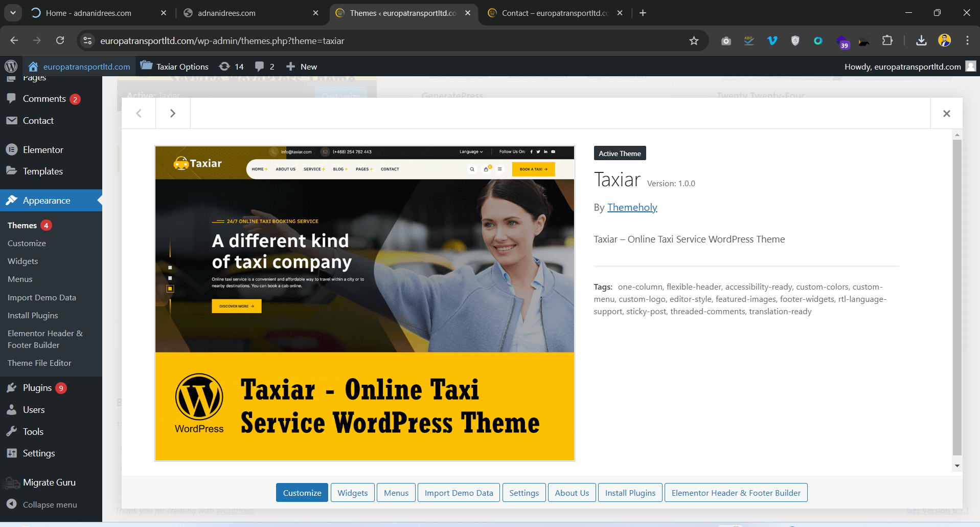Open Customize in the Appearance submenu
Image resolution: width=980 pixels, height=527 pixels.
[x=27, y=243]
